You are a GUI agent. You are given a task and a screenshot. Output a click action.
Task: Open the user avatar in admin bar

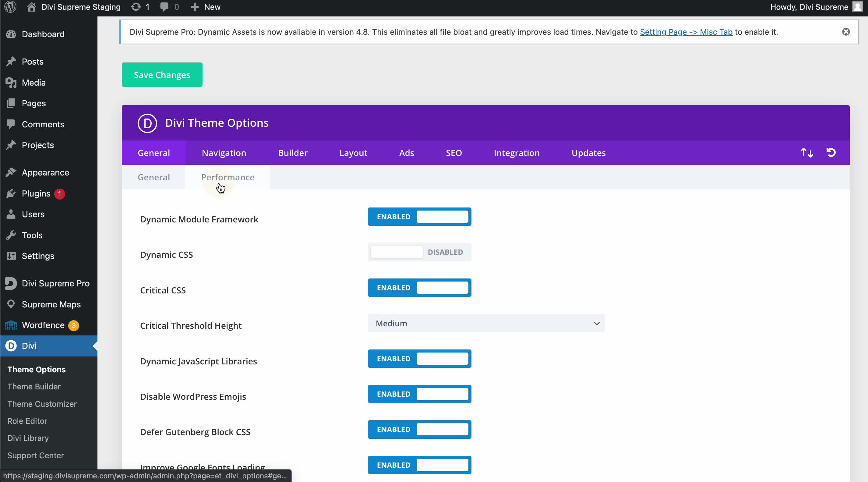(858, 7)
